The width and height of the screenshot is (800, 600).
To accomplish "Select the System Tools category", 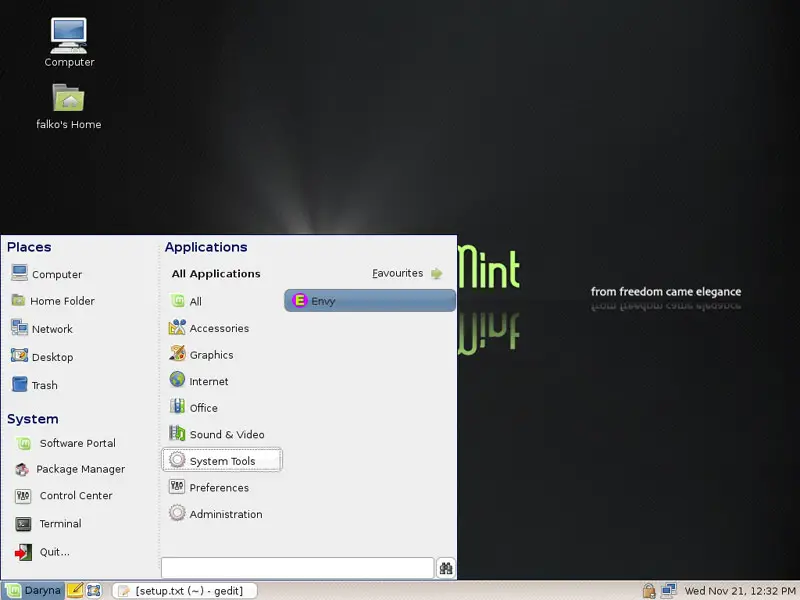I will 222,460.
